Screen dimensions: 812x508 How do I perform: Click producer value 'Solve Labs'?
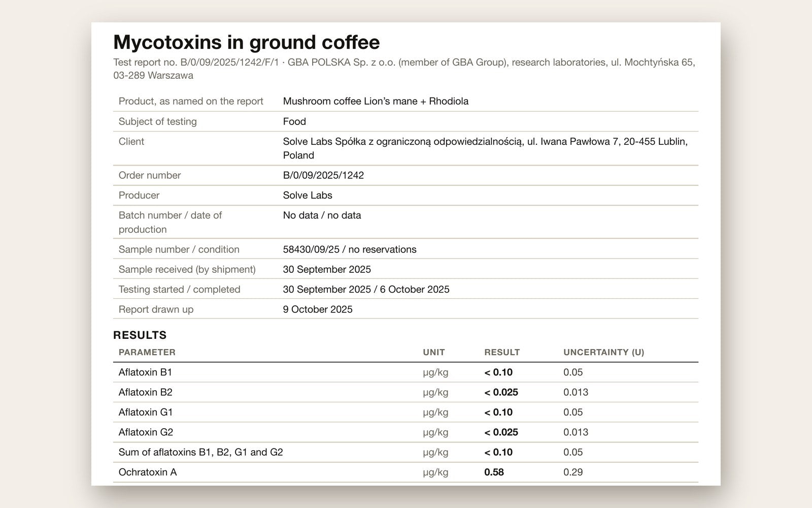(308, 195)
